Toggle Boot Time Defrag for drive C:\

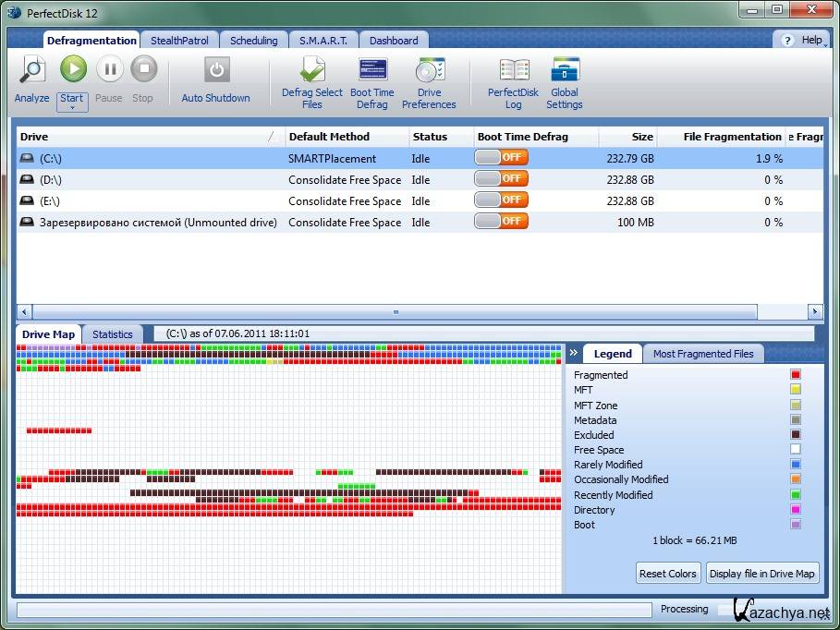[500, 158]
